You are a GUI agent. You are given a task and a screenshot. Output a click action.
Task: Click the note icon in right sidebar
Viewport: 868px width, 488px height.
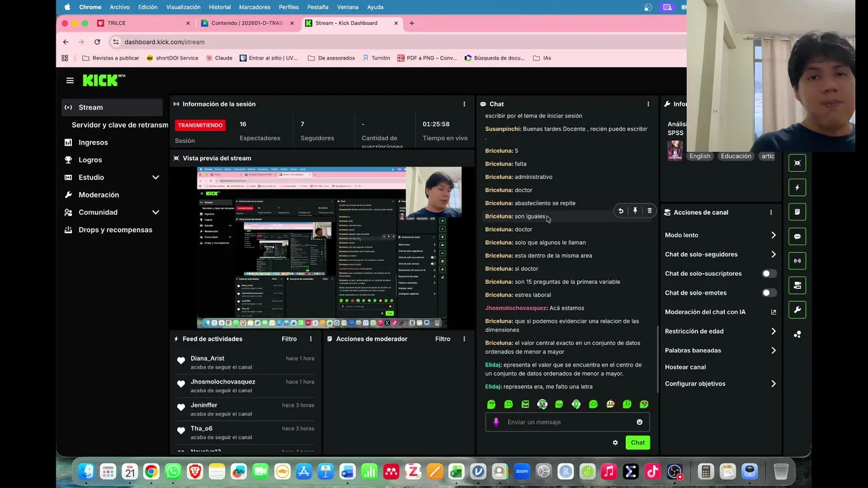pos(797,211)
